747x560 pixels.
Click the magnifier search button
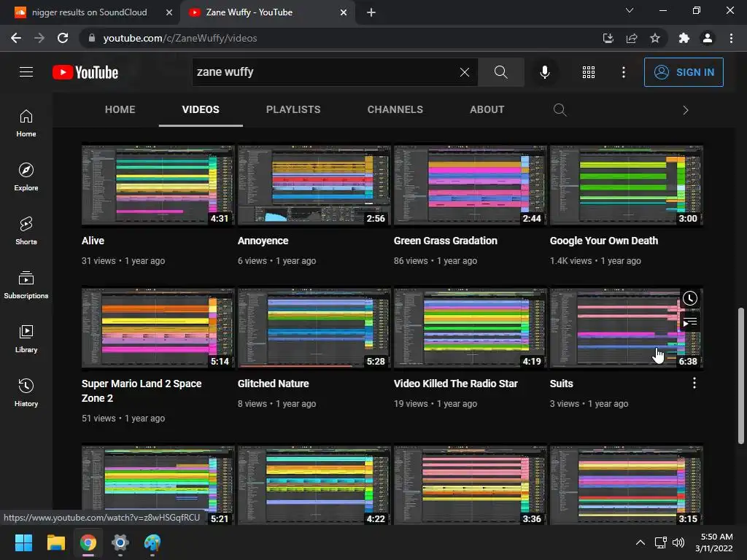500,72
